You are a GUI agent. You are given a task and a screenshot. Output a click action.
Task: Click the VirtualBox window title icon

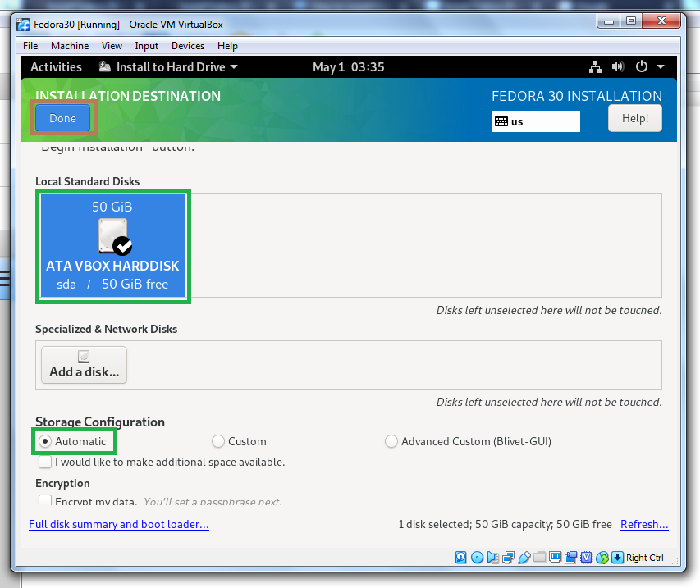click(23, 25)
